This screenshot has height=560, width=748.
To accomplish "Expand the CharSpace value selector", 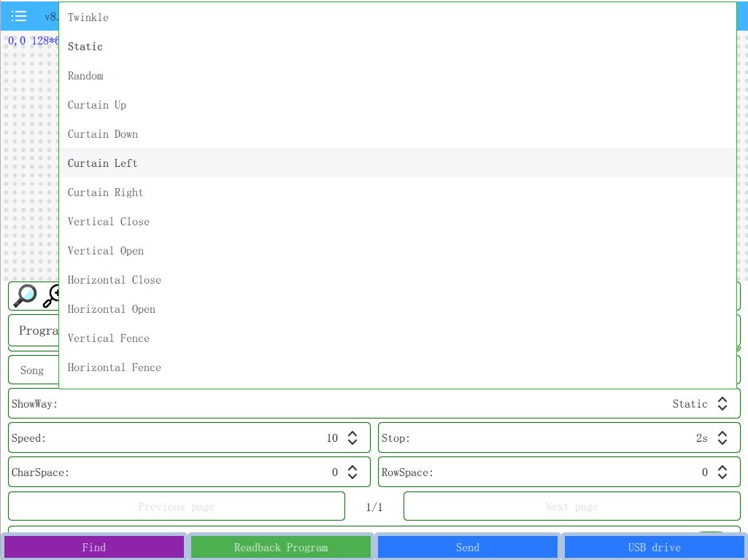I will (352, 472).
